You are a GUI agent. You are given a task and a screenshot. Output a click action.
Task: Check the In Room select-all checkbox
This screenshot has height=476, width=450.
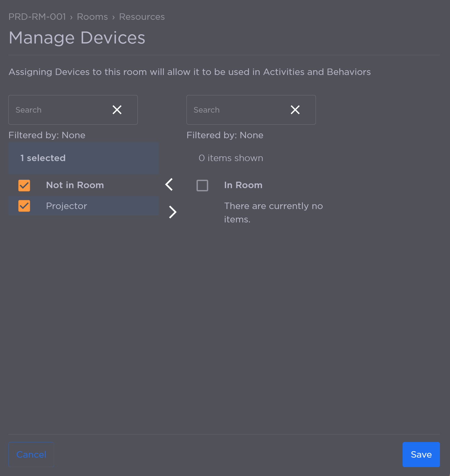pyautogui.click(x=202, y=185)
